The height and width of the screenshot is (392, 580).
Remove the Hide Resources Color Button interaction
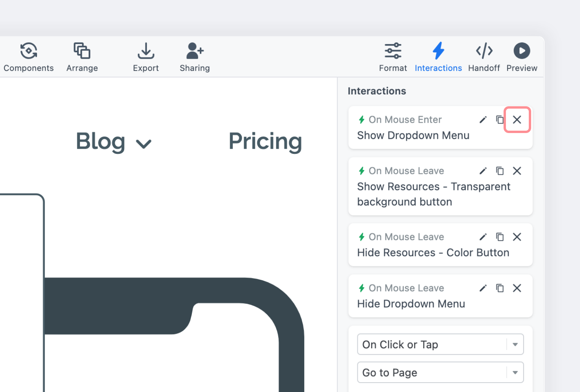pyautogui.click(x=517, y=237)
